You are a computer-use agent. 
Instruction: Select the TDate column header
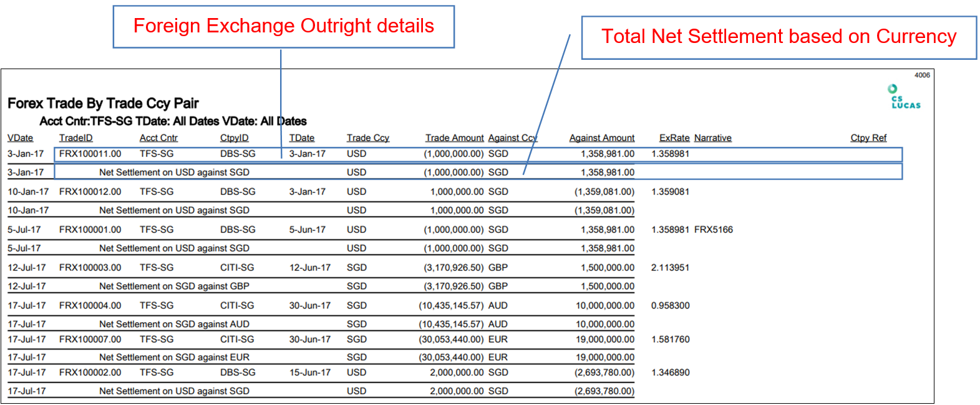[x=301, y=138]
